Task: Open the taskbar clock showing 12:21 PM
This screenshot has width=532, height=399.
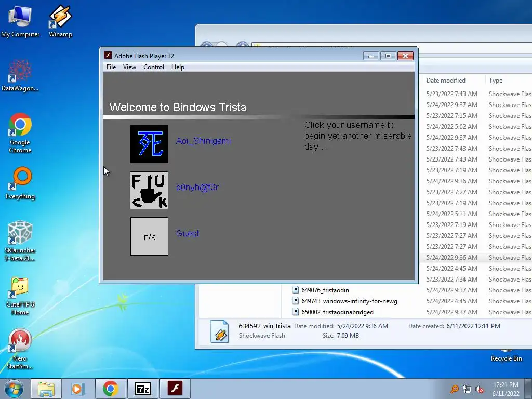Action: pos(506,389)
